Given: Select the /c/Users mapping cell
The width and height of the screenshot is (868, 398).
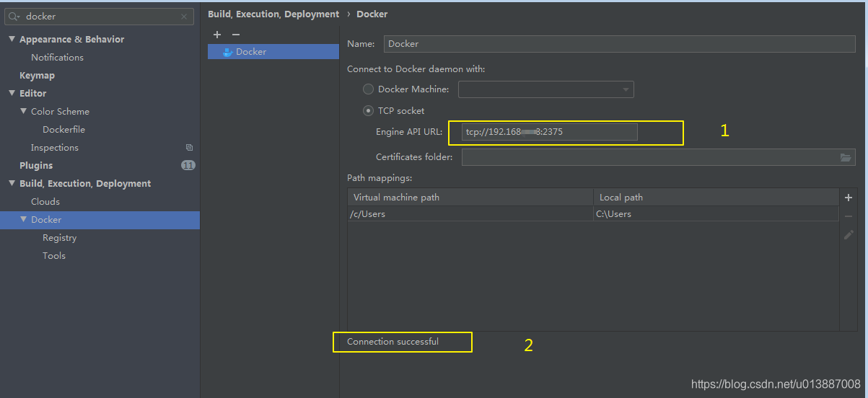Looking at the screenshot, I should (470, 214).
